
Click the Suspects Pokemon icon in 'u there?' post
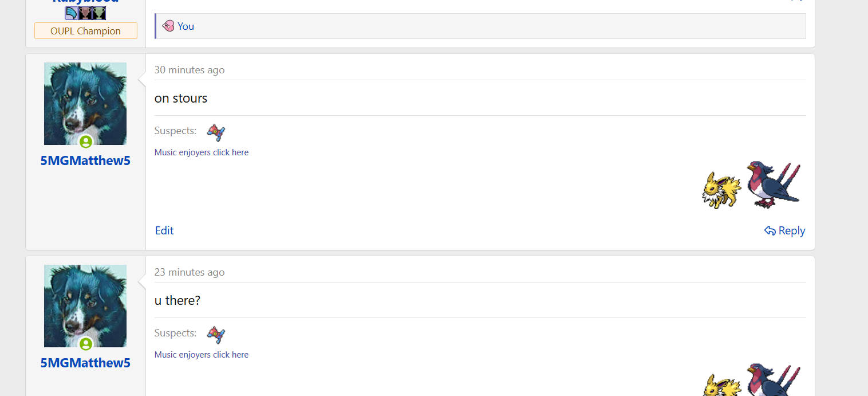pyautogui.click(x=216, y=335)
